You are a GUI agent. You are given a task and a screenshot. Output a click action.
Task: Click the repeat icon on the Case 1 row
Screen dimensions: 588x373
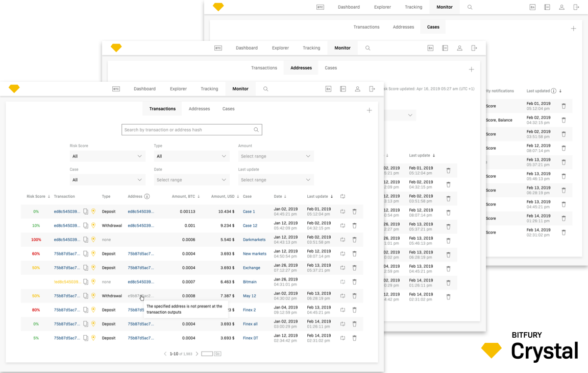(x=343, y=211)
